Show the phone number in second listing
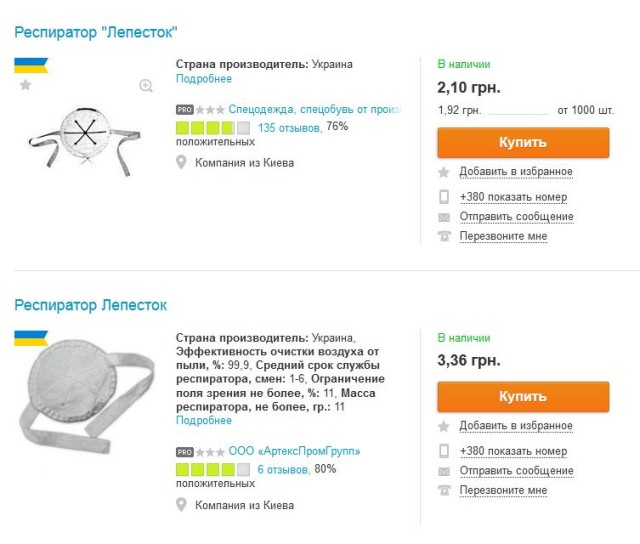 [513, 451]
